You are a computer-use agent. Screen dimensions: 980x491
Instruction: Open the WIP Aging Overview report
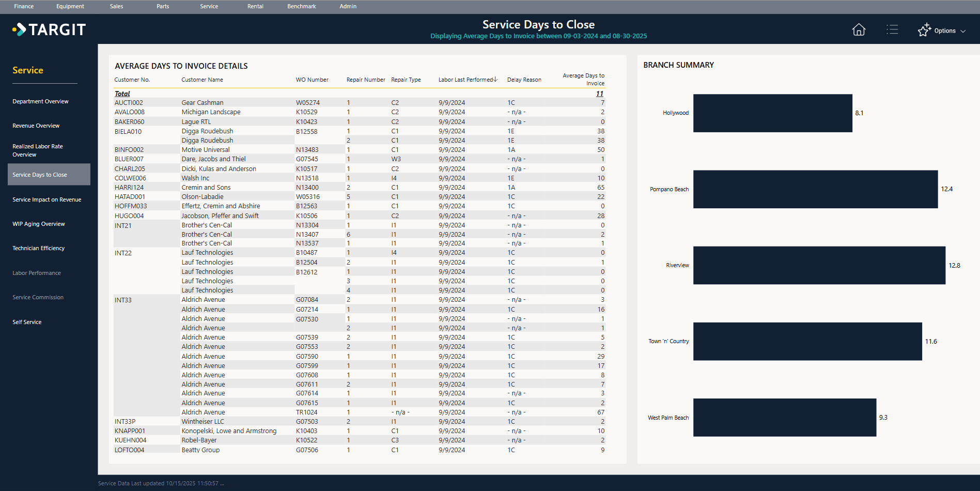tap(39, 224)
